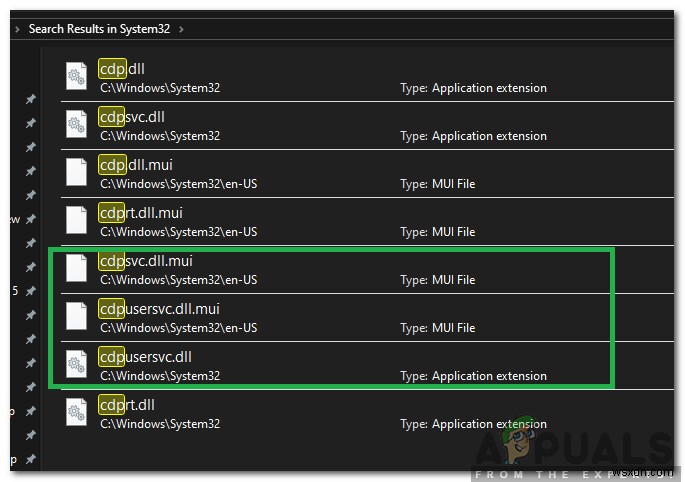Select the cdp.dll.mui file name
This screenshot has height=482, width=685.
136,165
